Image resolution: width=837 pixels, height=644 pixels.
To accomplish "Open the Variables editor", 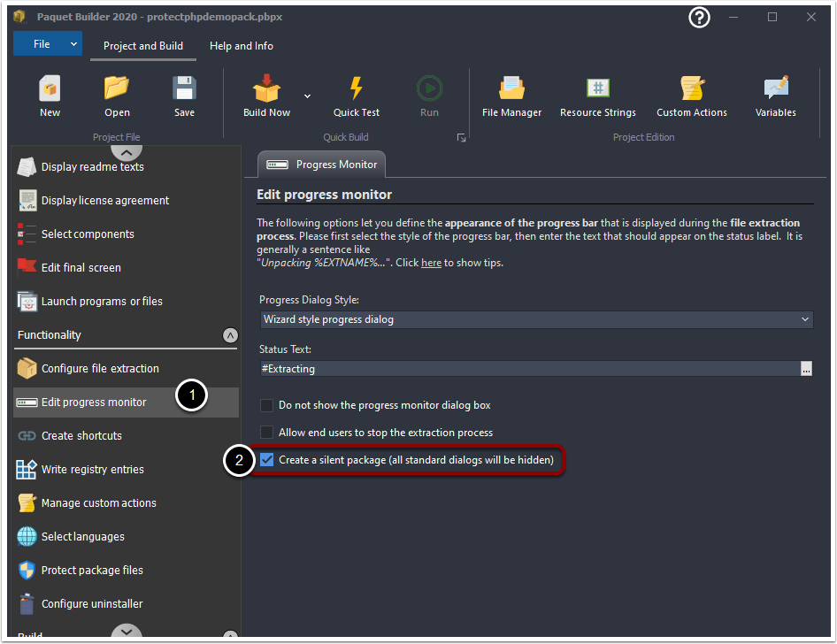I will click(x=775, y=96).
